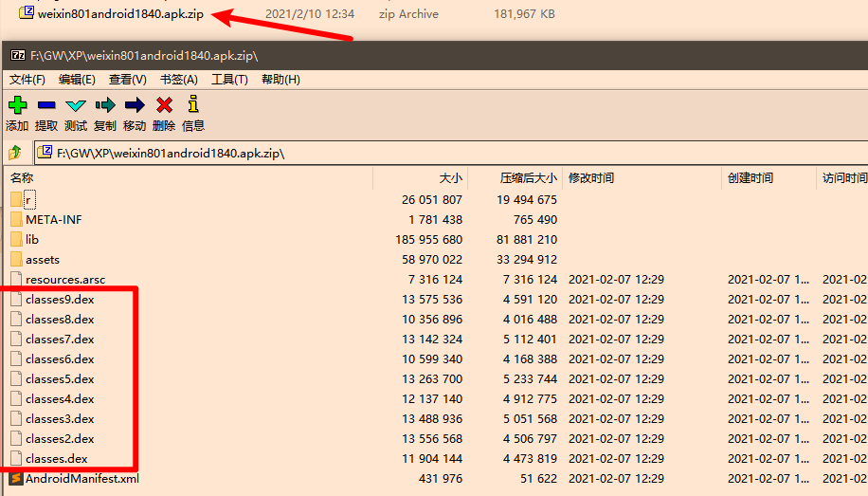Image resolution: width=868 pixels, height=496 pixels.
Task: Click the archive icon in the address bar
Action: [x=45, y=152]
